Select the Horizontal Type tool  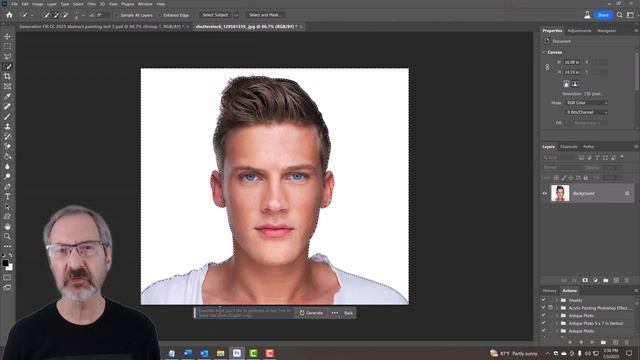[7, 196]
